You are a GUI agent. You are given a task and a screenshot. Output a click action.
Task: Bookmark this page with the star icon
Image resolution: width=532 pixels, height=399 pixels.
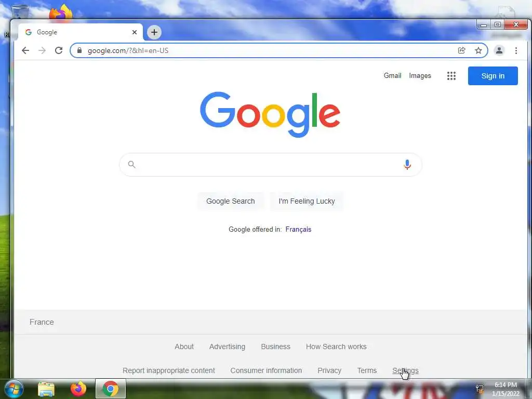click(x=478, y=50)
